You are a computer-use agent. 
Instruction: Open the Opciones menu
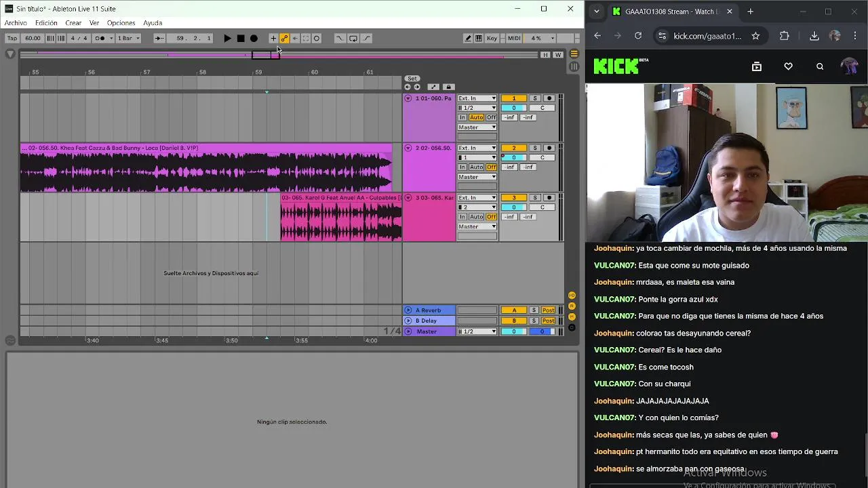[121, 23]
